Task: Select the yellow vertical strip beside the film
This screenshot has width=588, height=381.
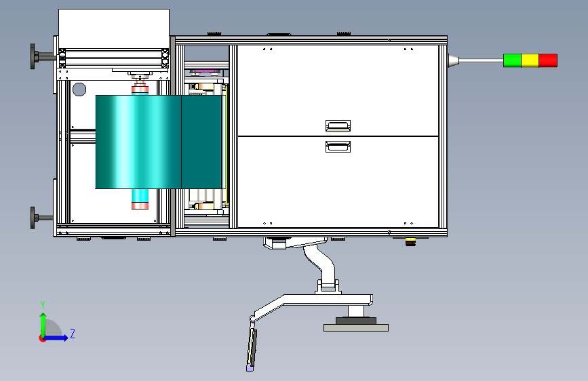Action: click(227, 144)
